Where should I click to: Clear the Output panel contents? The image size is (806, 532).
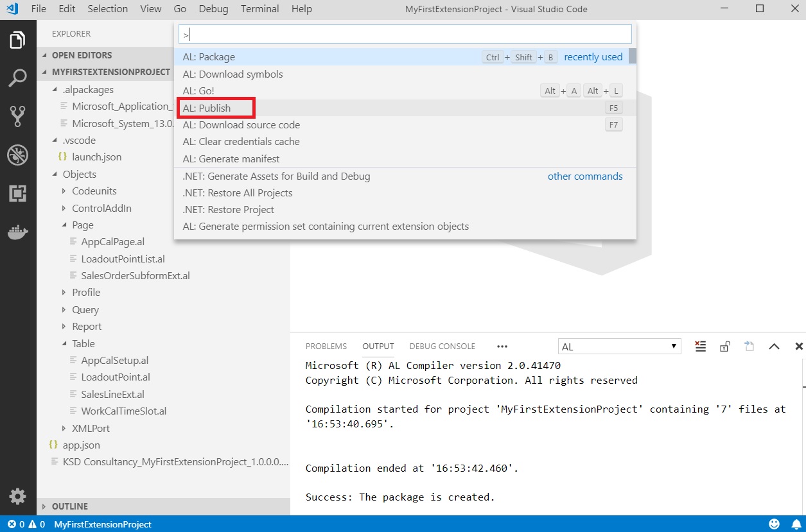click(700, 346)
